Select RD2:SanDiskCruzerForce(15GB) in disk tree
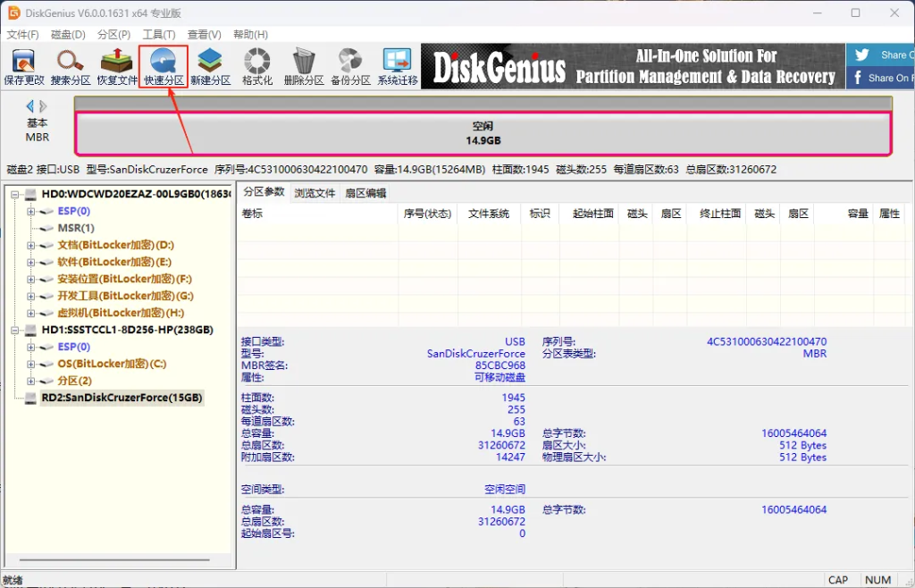Screen dimensions: 915x588 (x=122, y=398)
